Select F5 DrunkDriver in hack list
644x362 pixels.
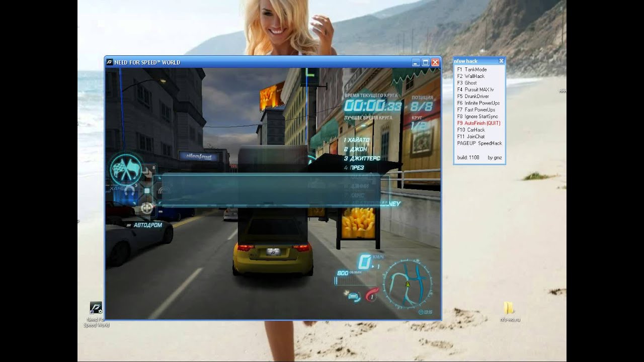tap(473, 97)
